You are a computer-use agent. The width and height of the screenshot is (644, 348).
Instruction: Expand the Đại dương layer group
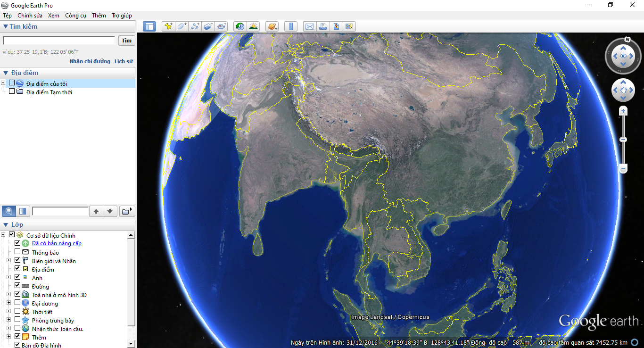pos(9,302)
